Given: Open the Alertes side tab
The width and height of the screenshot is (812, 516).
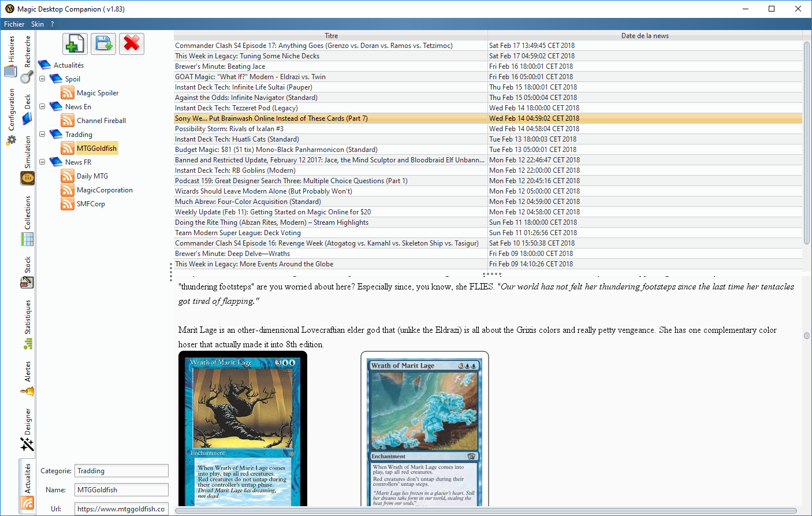Looking at the screenshot, I should (27, 378).
